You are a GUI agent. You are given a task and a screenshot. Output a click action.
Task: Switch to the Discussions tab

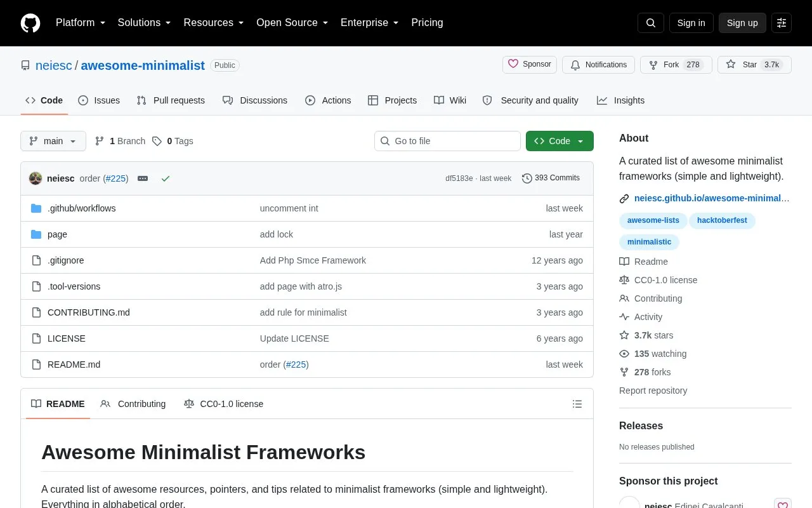pos(255,100)
